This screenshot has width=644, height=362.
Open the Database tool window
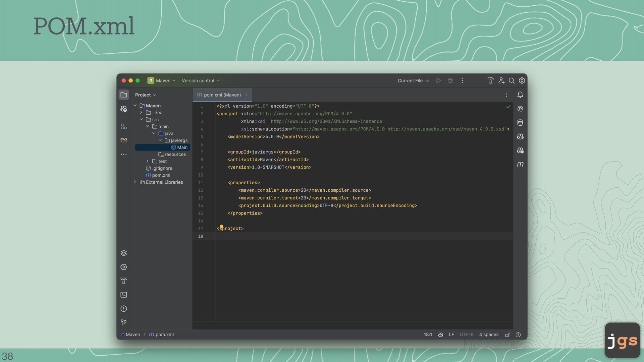coord(520,123)
